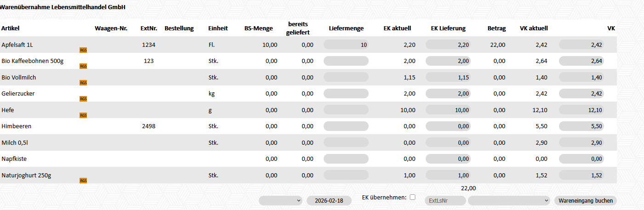This screenshot has width=644, height=210.
Task: Click the VK field for Gelierzucker
Action: pyautogui.click(x=581, y=94)
